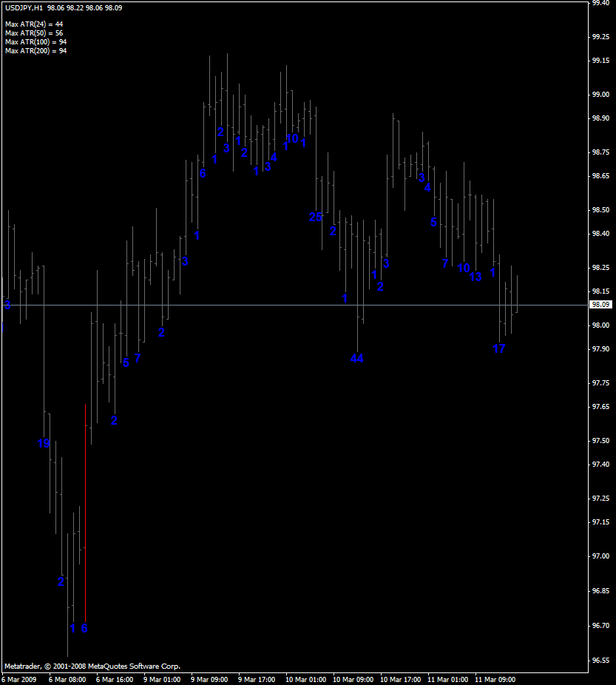The height and width of the screenshot is (685, 616).
Task: Select the Max ATR(50) = 56 label
Action: coord(34,33)
